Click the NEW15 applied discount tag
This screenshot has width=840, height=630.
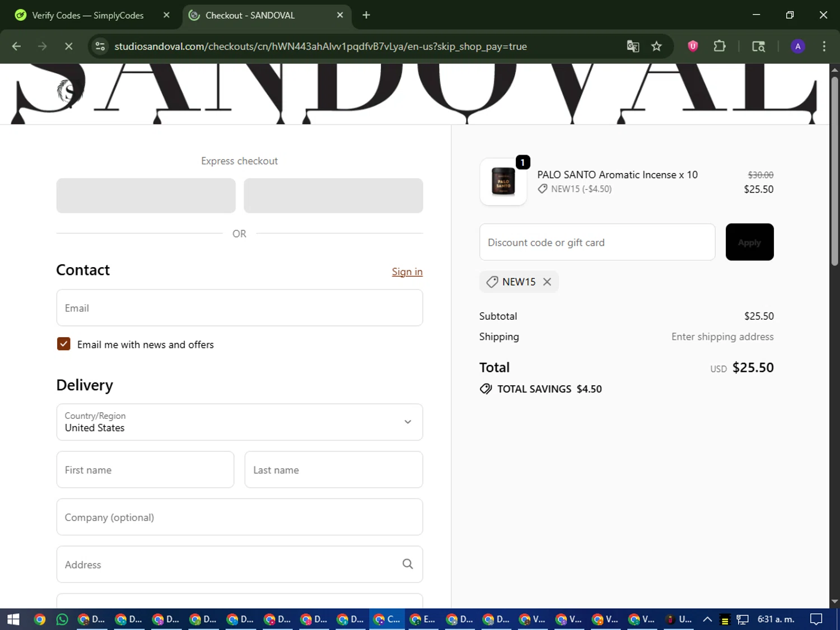click(519, 282)
